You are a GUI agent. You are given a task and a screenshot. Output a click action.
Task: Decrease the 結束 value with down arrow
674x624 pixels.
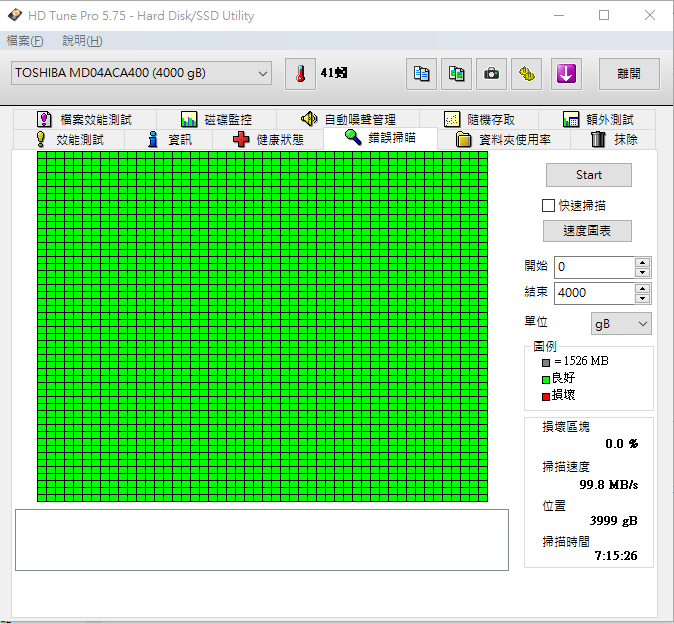pos(643,298)
